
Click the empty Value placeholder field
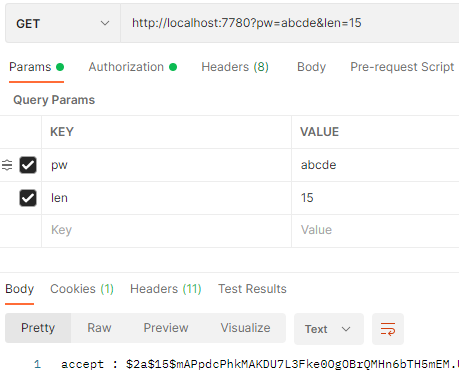pyautogui.click(x=375, y=230)
